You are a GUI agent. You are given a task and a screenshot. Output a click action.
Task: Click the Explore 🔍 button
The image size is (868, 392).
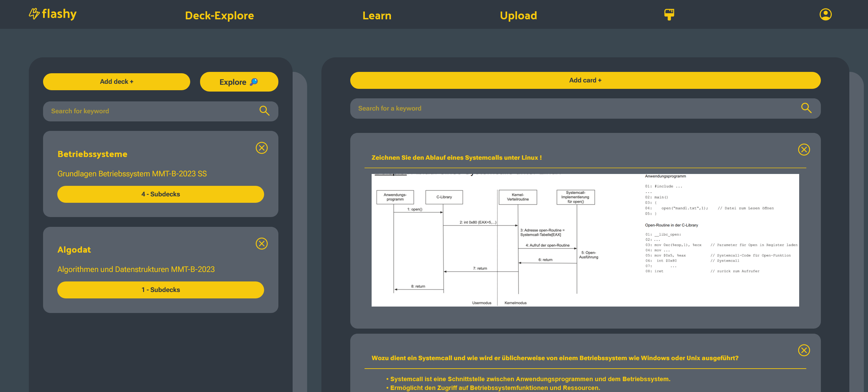point(239,81)
